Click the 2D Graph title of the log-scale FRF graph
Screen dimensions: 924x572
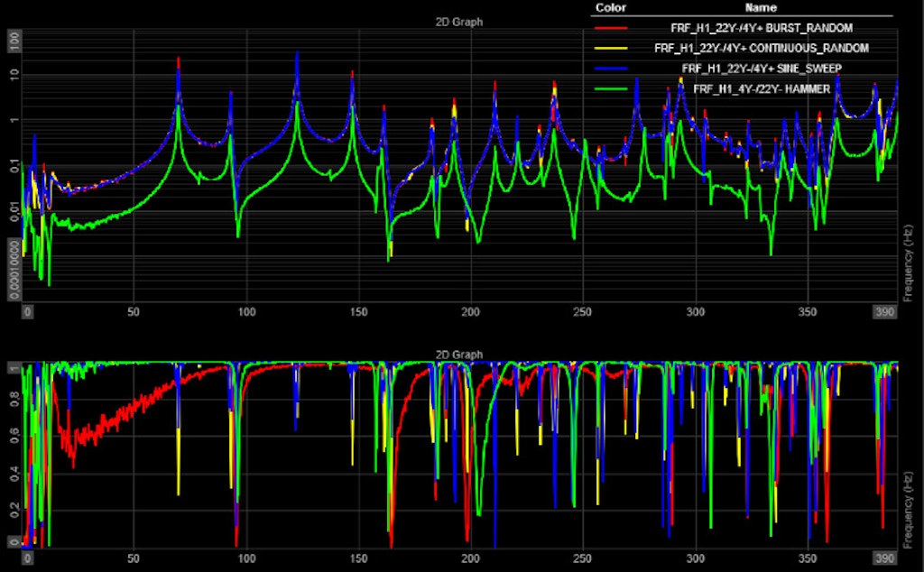[459, 22]
